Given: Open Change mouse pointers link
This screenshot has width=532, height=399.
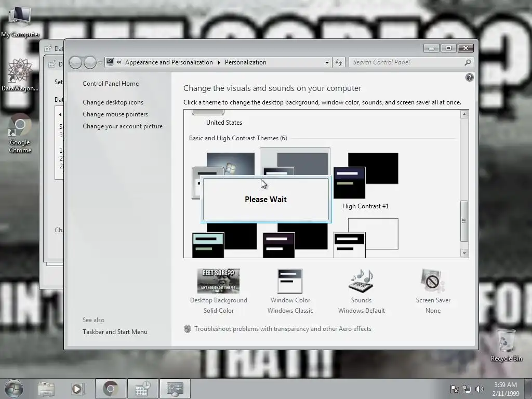Looking at the screenshot, I should (115, 114).
